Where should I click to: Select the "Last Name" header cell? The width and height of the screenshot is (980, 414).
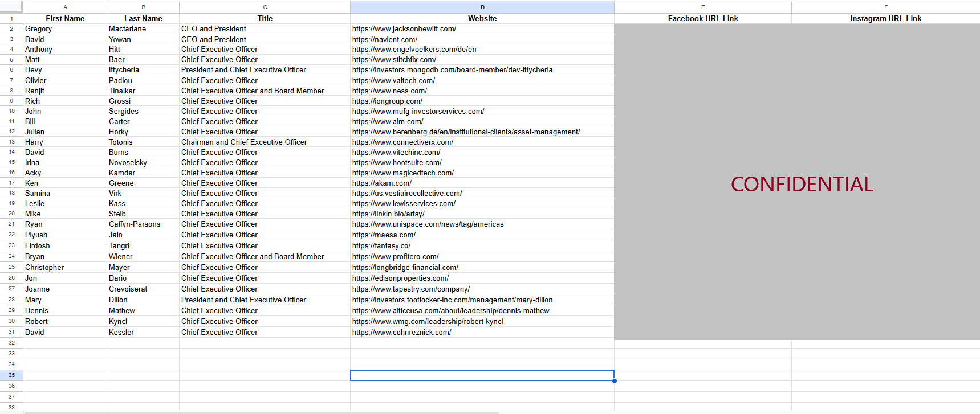(x=143, y=18)
